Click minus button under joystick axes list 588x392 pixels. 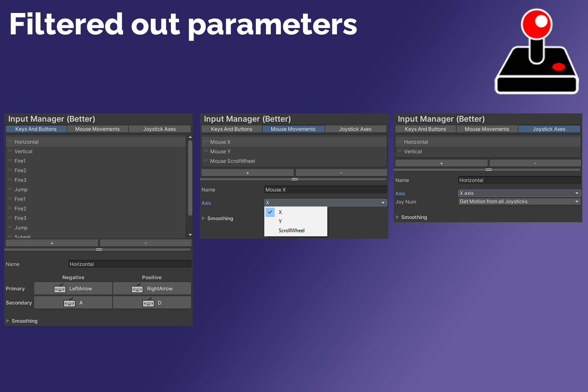coord(535,163)
